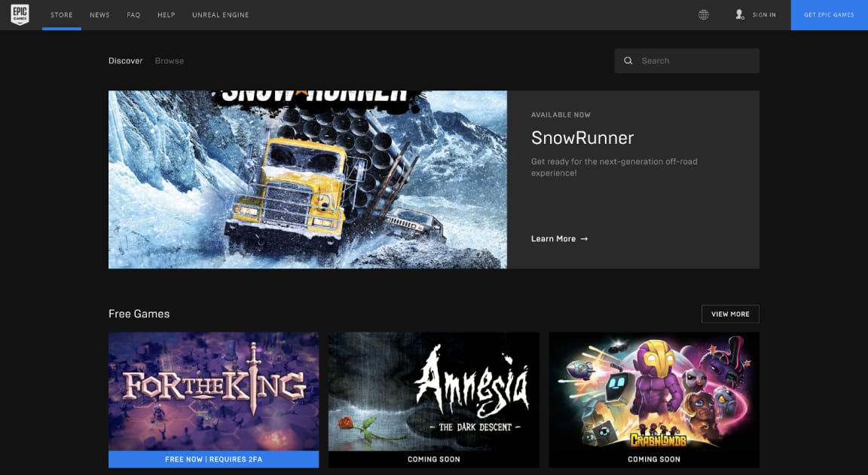
Task: Click the search magnifier icon
Action: (628, 61)
